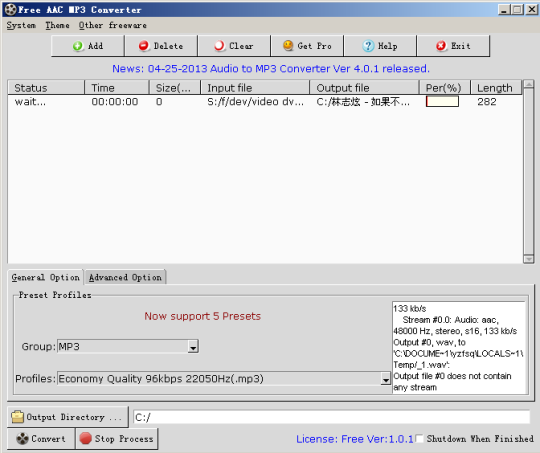The image size is (540, 453).
Task: Click the output path field C:/
Action: pyautogui.click(x=331, y=417)
